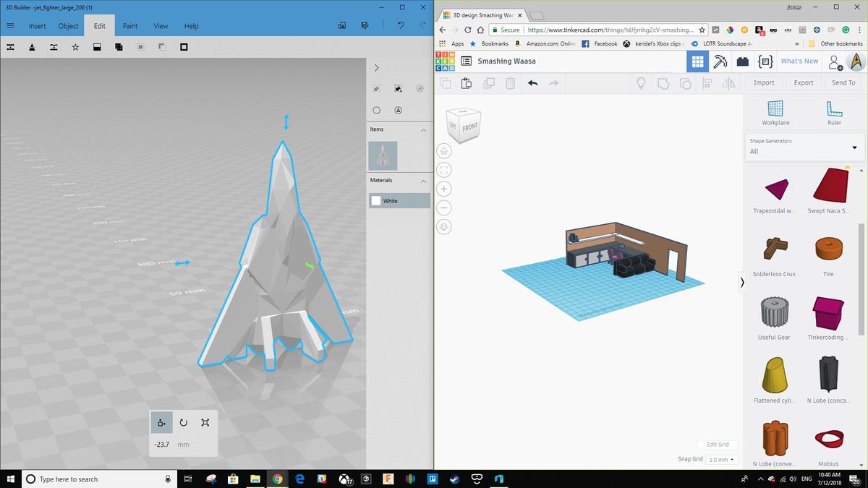Click the Tinkercad undo arrow

tap(532, 83)
